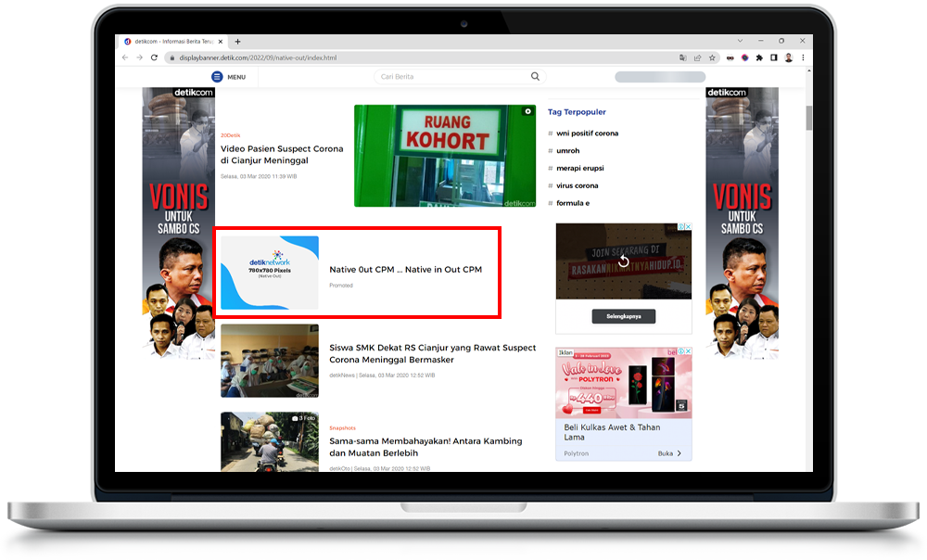Open the hamburger MENU icon
This screenshot has width=927, height=560.
click(x=217, y=77)
